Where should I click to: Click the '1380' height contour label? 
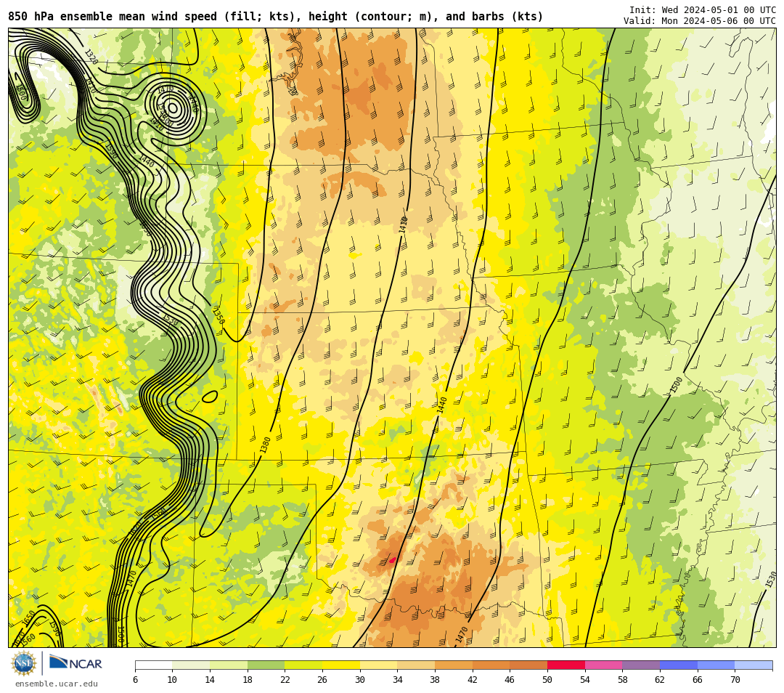tap(265, 445)
